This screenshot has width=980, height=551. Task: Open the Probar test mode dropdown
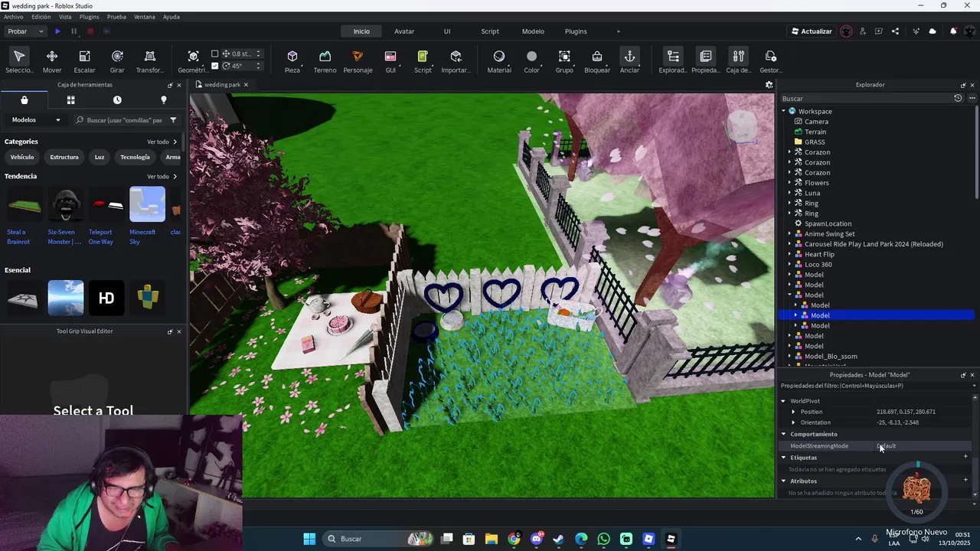(x=25, y=31)
